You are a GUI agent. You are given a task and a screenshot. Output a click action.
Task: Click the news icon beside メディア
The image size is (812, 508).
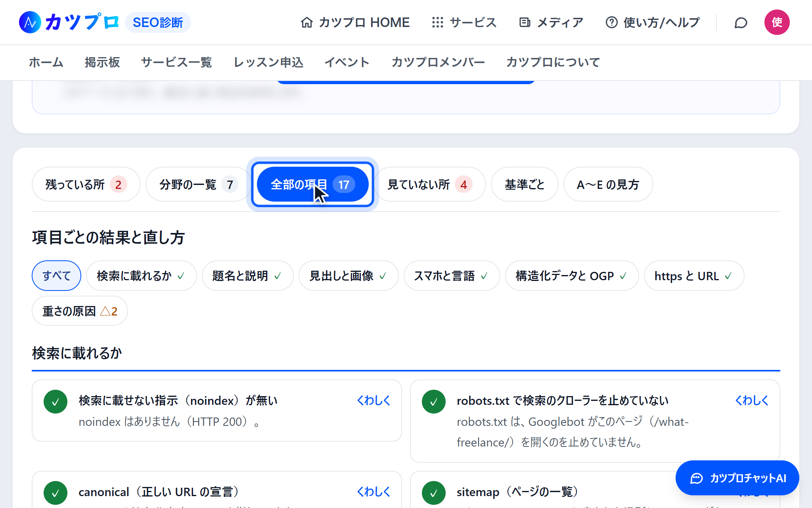pos(525,23)
